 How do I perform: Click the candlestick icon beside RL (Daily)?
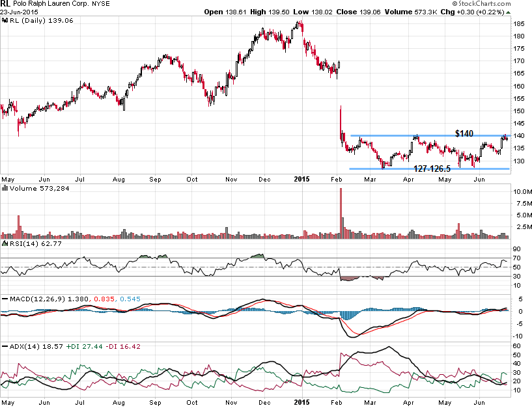(x=5, y=20)
